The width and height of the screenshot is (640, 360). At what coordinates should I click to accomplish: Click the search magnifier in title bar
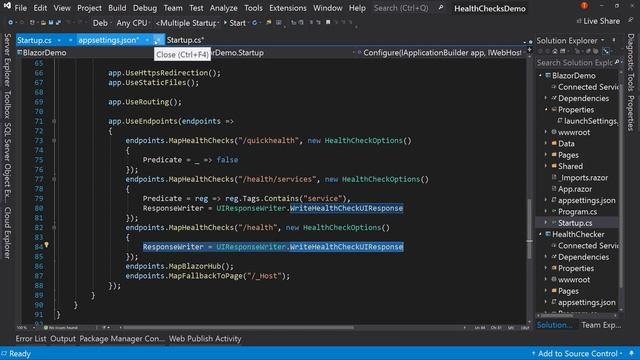coord(440,8)
